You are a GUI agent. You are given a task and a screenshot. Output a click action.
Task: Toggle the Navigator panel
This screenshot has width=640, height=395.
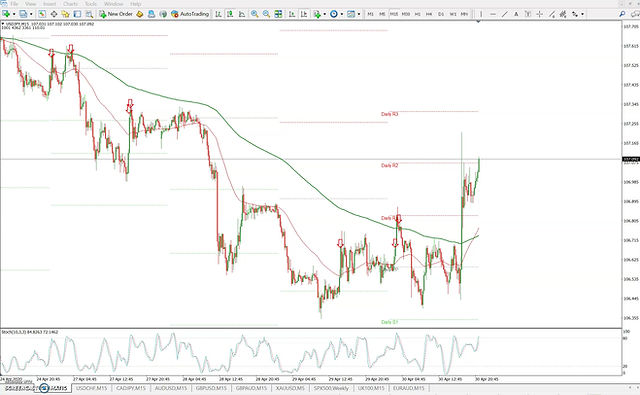[65, 14]
